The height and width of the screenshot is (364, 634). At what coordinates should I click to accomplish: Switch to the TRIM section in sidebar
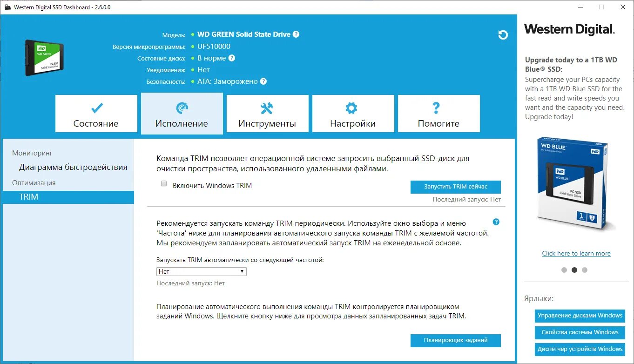click(29, 196)
